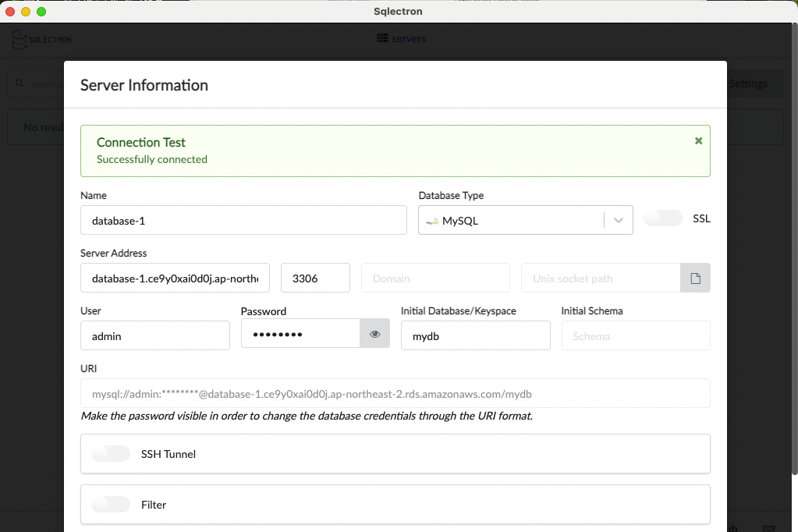798x532 pixels.
Task: Open the Settings button behind dialog
Action: pos(747,83)
